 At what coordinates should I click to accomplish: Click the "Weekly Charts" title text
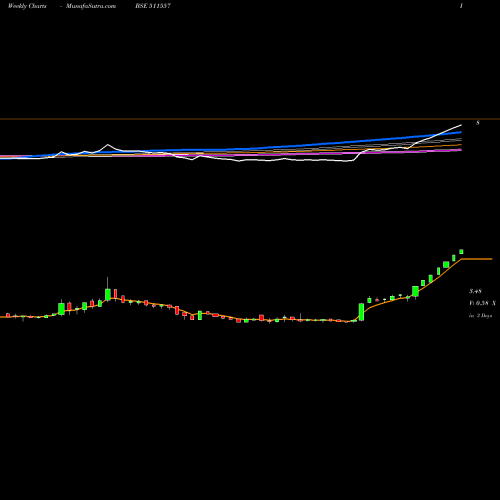(27, 6)
